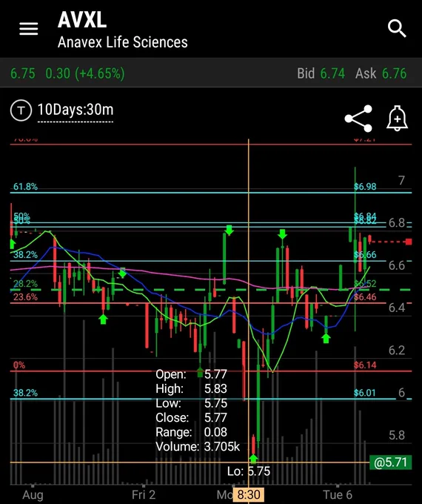Image resolution: width=422 pixels, height=504 pixels.
Task: Tap the Ask 6.76 quote
Action: (381, 73)
